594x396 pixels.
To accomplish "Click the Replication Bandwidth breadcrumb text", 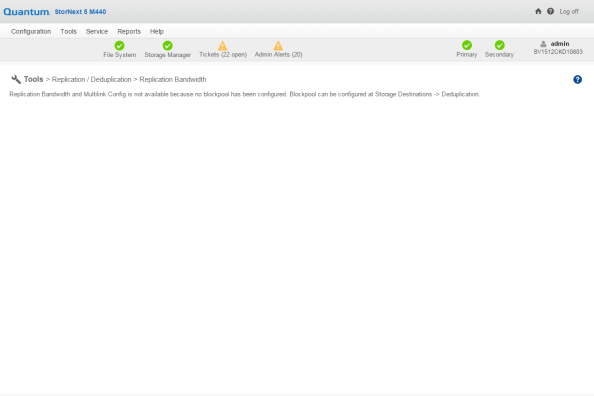I will 173,80.
